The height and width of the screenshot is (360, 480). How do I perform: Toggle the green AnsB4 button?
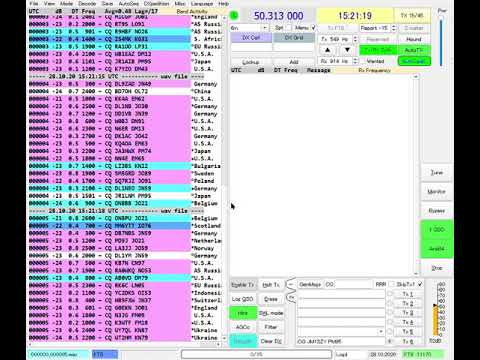436,249
